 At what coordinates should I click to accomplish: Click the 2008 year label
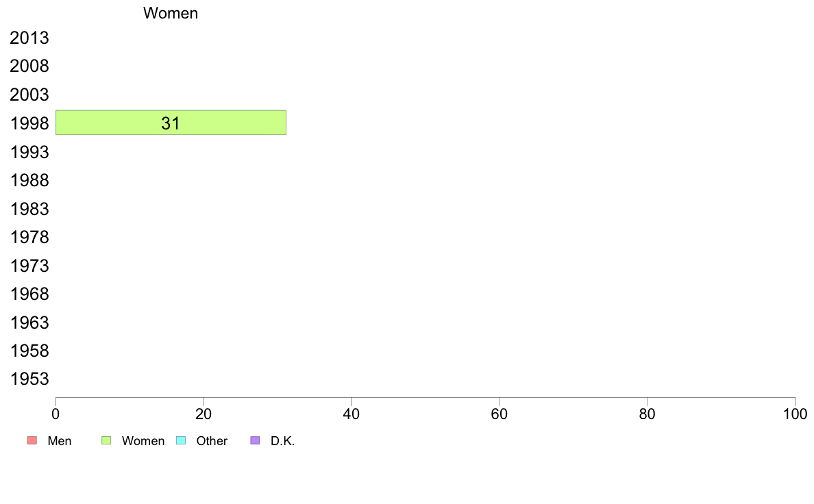click(29, 66)
